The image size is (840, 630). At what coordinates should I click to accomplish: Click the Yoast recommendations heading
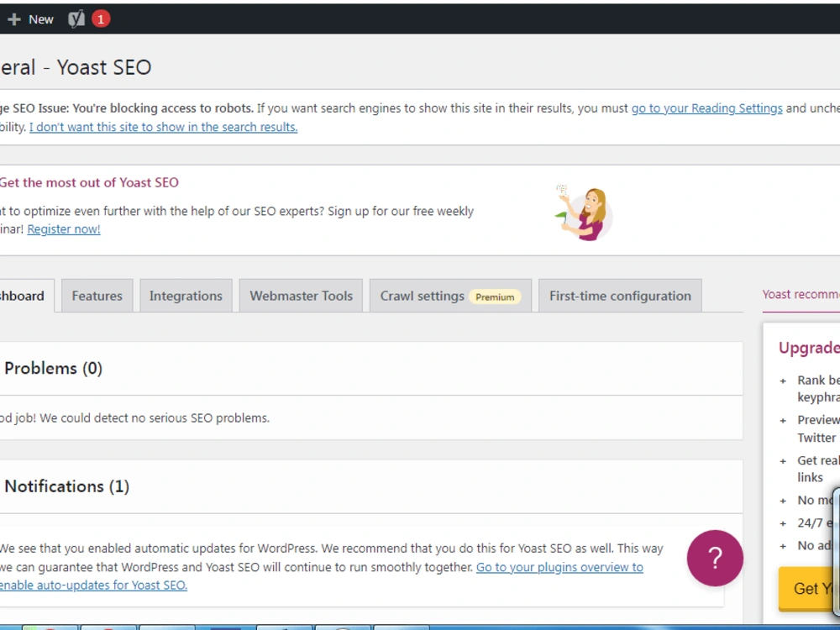pyautogui.click(x=801, y=294)
